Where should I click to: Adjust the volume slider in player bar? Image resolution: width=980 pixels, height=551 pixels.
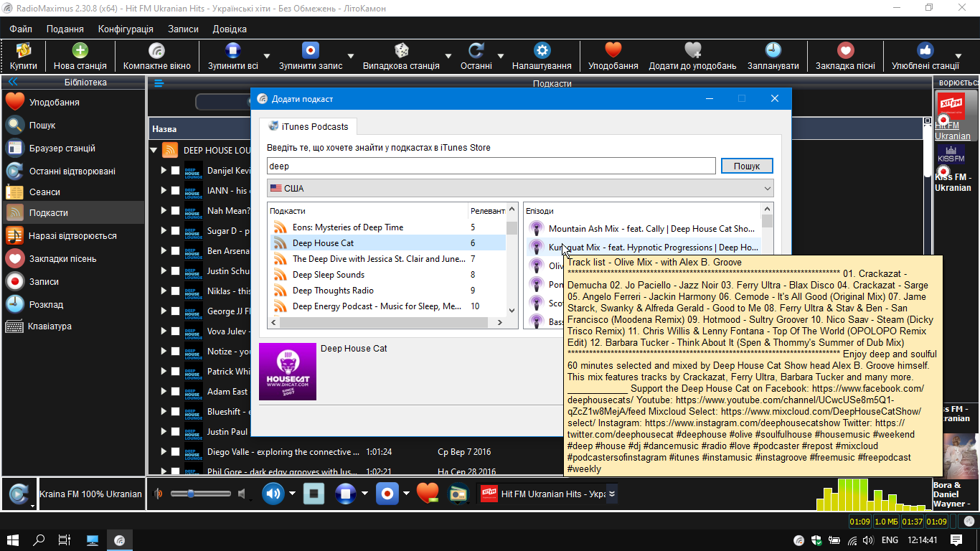pos(202,494)
